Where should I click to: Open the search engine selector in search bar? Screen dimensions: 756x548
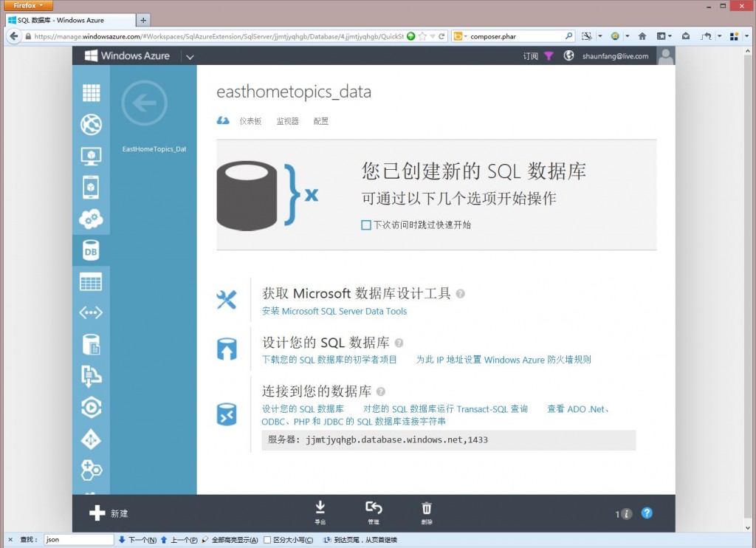[461, 35]
